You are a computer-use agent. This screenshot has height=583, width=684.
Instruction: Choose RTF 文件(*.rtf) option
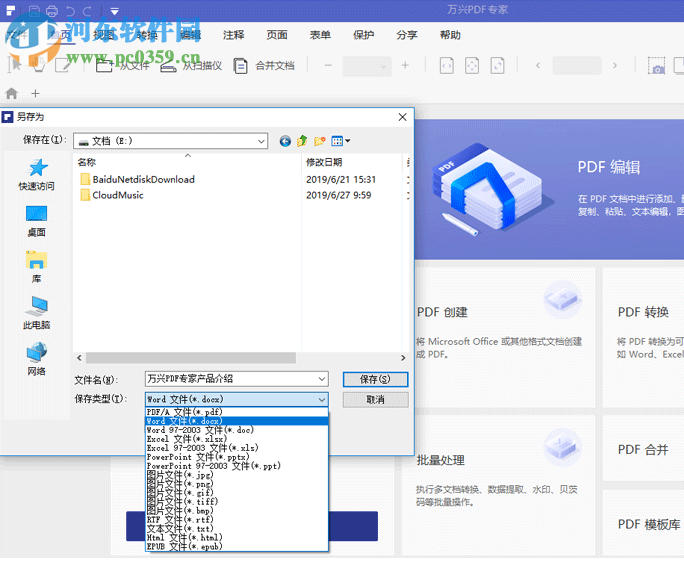(x=236, y=519)
